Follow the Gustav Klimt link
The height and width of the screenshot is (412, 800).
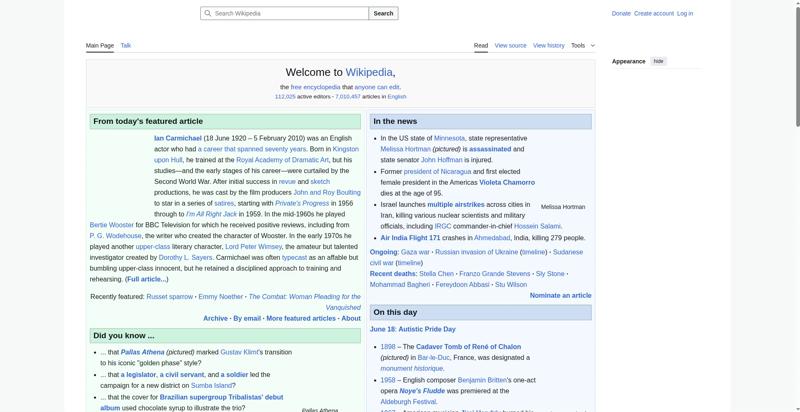coord(239,352)
